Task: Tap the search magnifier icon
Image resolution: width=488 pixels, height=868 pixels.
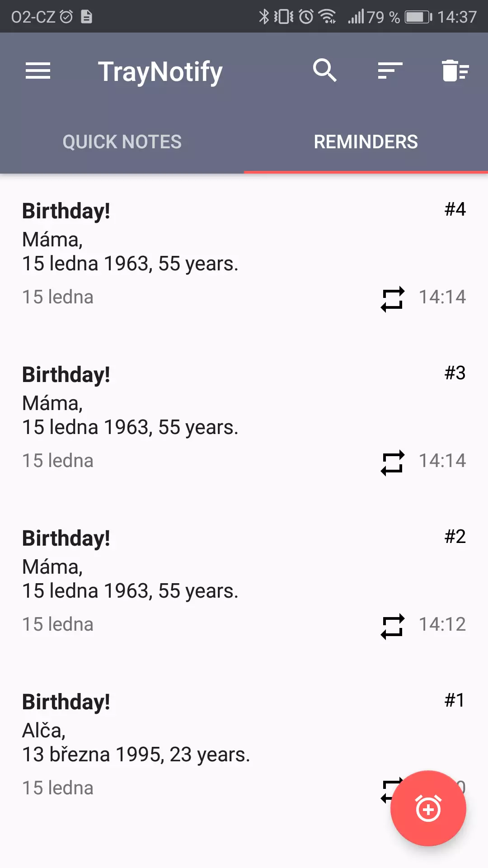Action: (325, 71)
